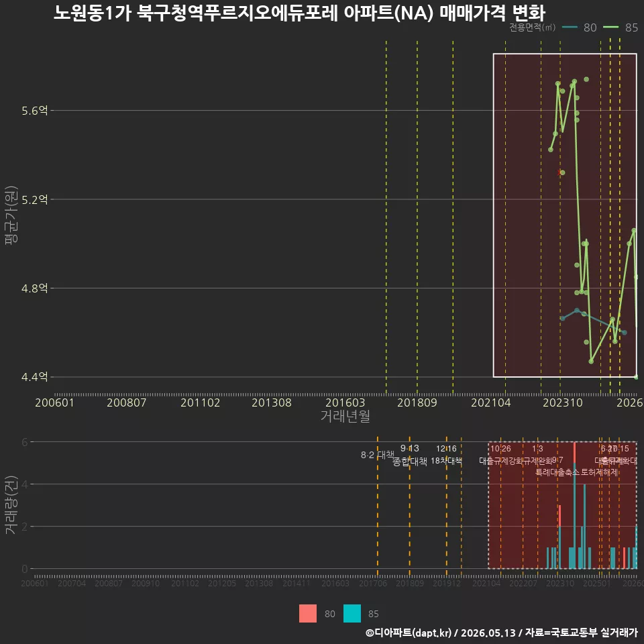Click the '9·13 종합대책' policy annotation
This screenshot has width=644, height=644.
click(x=409, y=455)
